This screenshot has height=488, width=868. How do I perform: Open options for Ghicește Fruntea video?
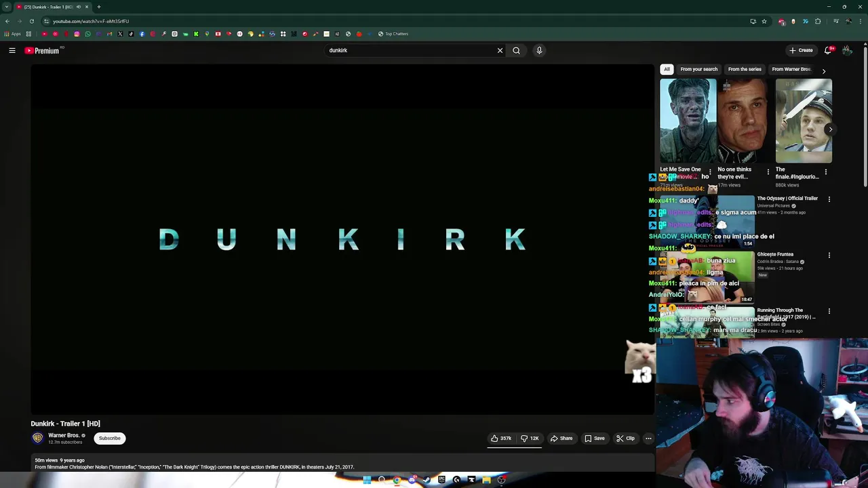pos(829,256)
